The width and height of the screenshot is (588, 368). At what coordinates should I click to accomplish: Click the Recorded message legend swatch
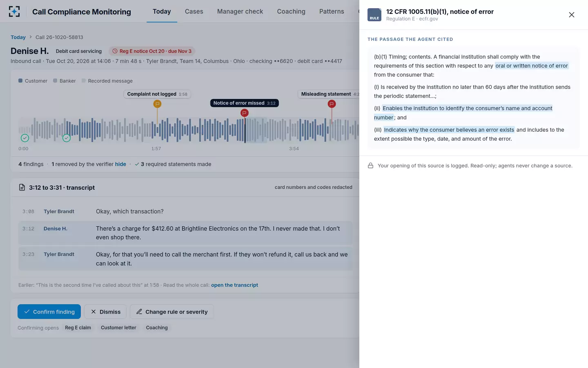pyautogui.click(x=84, y=81)
